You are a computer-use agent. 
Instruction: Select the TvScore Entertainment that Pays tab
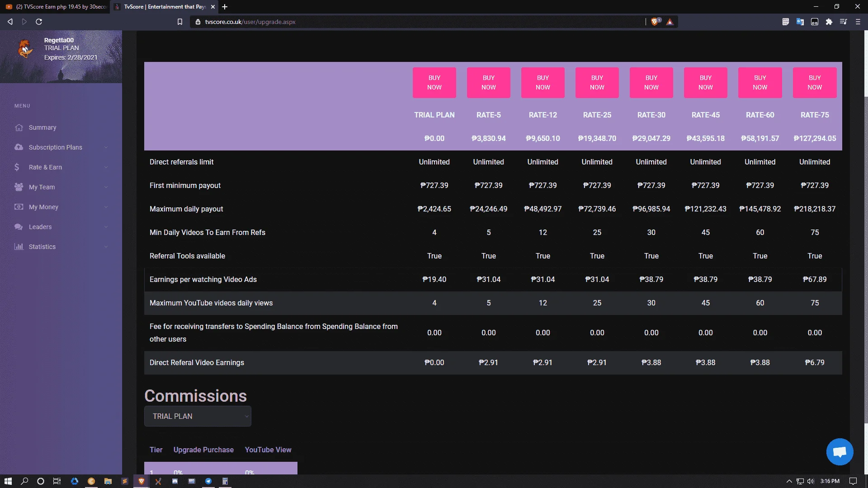(x=164, y=7)
